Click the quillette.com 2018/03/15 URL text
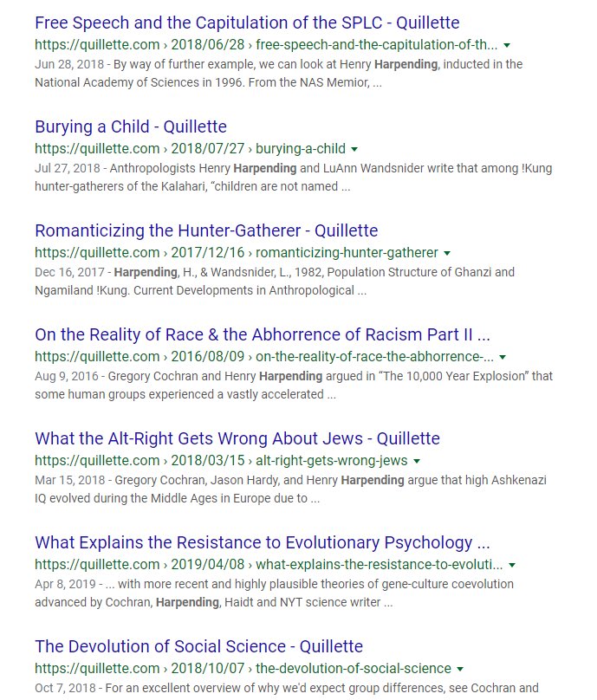The image size is (597, 700). click(221, 461)
